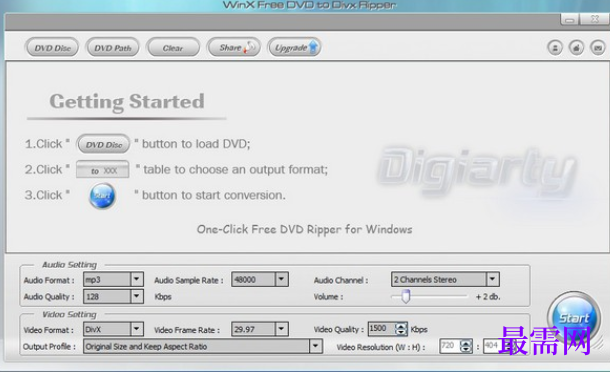
Task: Click the DVD Disc toolbar button
Action: click(52, 48)
